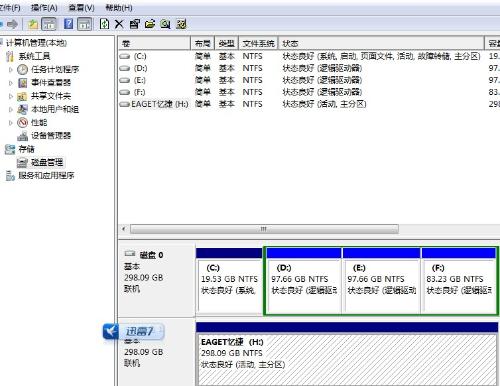Click the Forward arrow in the toolbar
The width and height of the screenshot is (500, 386).
(x=13, y=24)
